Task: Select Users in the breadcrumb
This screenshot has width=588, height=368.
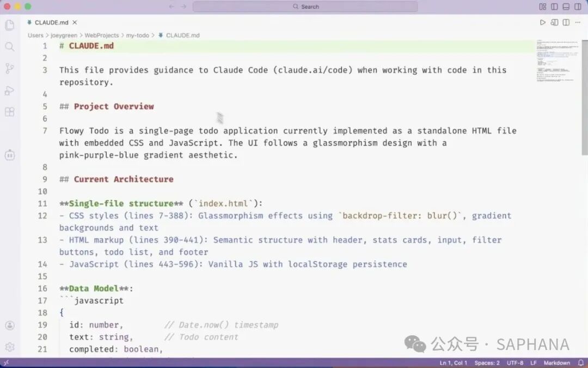Action: (x=35, y=35)
